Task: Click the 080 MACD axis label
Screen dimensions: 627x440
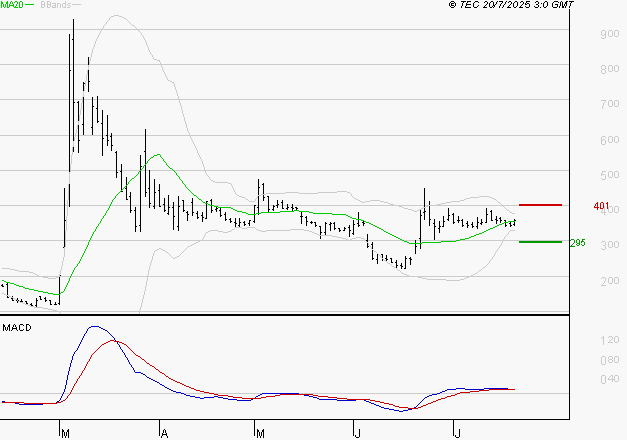Action: 610,360
